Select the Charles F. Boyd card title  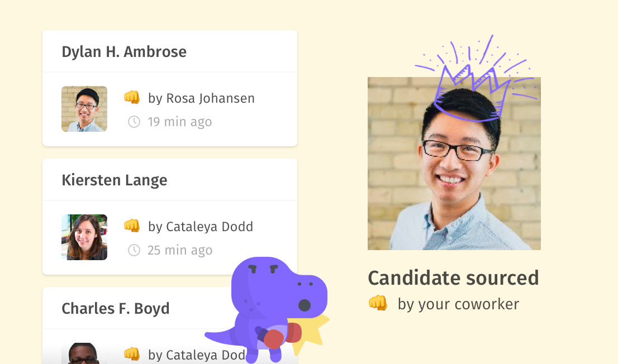[x=116, y=309]
